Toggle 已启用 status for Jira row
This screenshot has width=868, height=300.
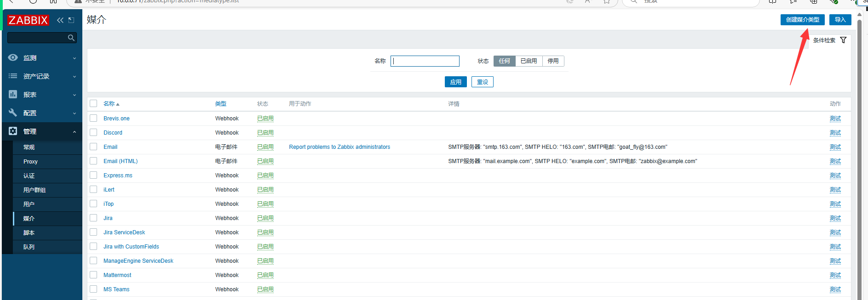pos(265,218)
